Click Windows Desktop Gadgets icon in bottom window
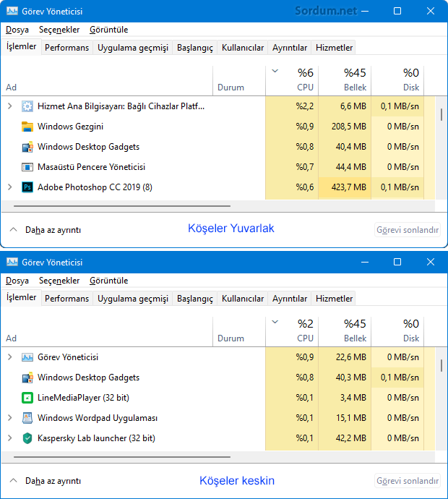Screen dimensions: 448x499 tap(27, 378)
